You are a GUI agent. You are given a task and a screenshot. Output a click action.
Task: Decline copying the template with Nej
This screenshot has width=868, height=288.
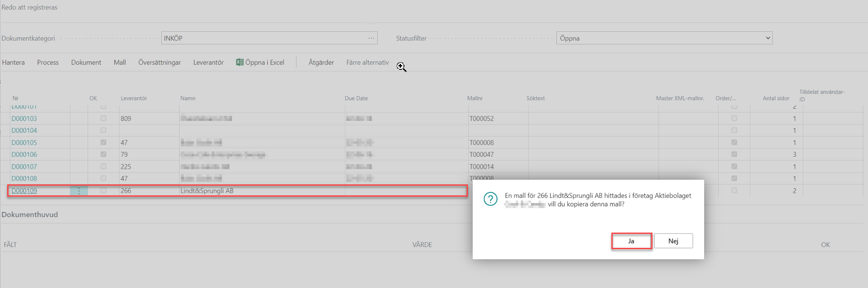[x=673, y=241]
